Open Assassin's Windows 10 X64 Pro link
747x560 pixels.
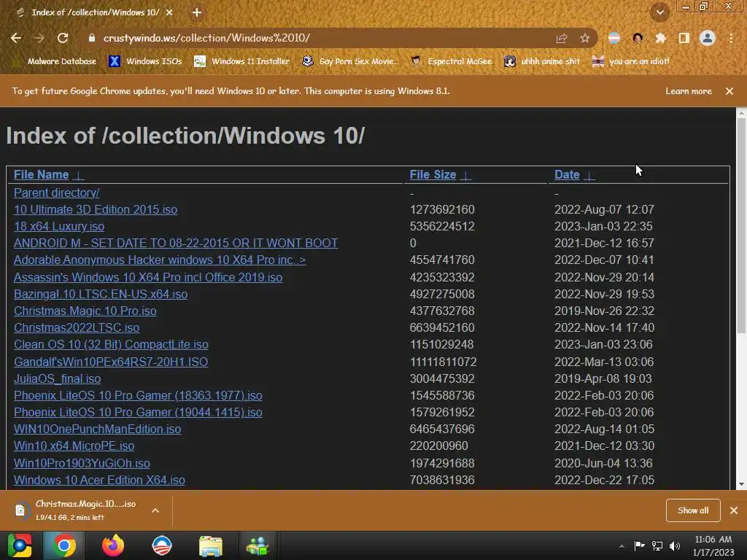point(148,277)
